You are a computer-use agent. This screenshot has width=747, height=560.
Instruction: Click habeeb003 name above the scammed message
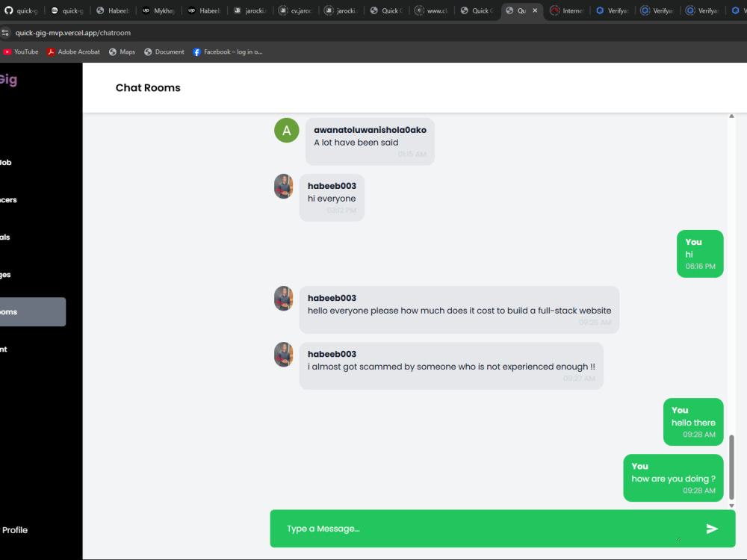(332, 354)
